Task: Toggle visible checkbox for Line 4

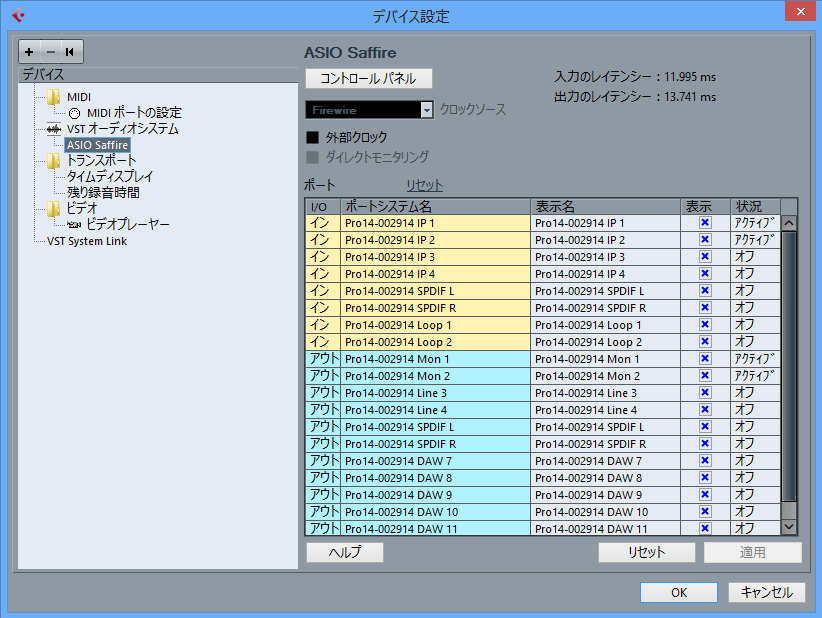Action: click(705, 410)
